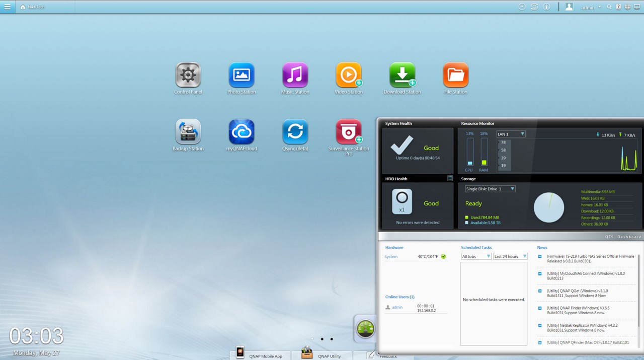Open File Station

456,75
